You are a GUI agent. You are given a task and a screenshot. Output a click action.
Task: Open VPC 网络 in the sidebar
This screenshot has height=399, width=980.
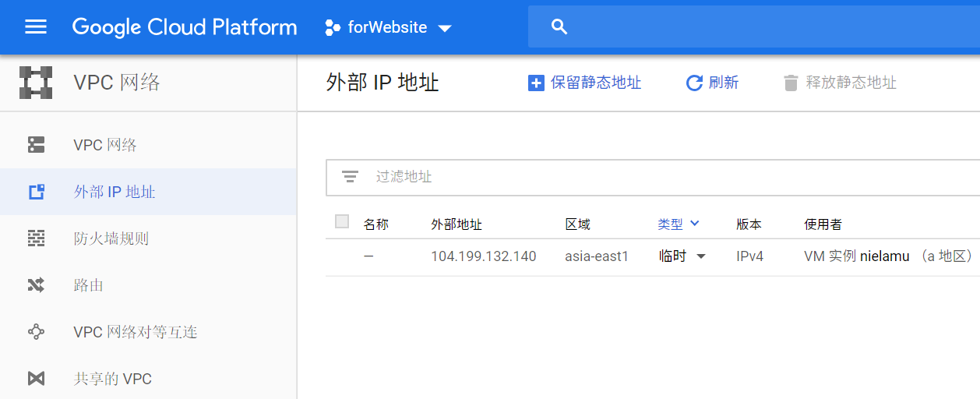105,145
